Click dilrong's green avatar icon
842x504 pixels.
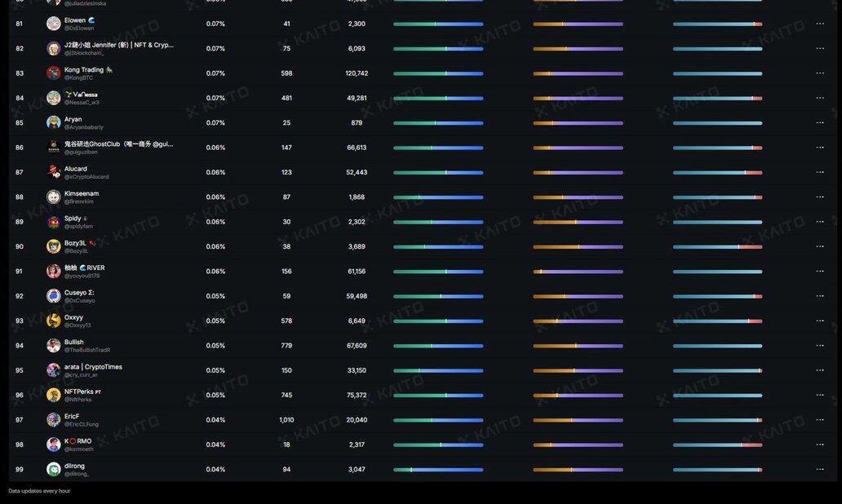[x=54, y=469]
